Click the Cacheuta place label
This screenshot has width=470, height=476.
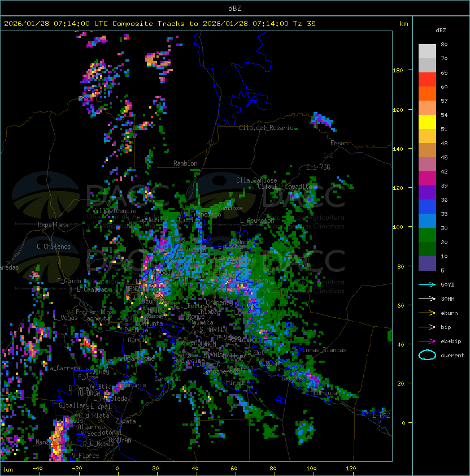97,318
